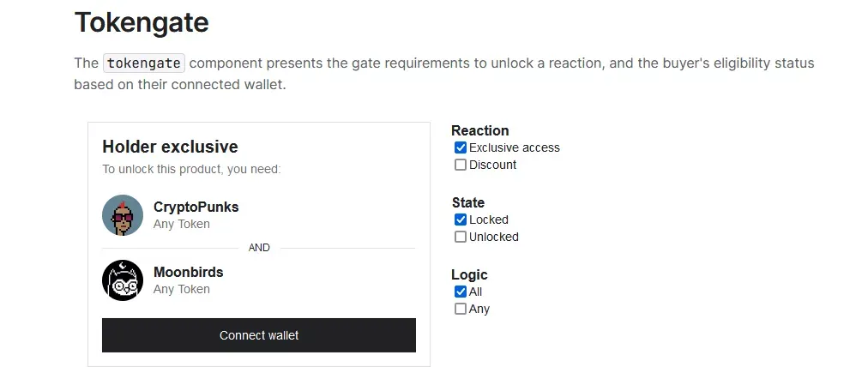
Task: Enable the Discount reaction checkbox
Action: pyautogui.click(x=461, y=165)
